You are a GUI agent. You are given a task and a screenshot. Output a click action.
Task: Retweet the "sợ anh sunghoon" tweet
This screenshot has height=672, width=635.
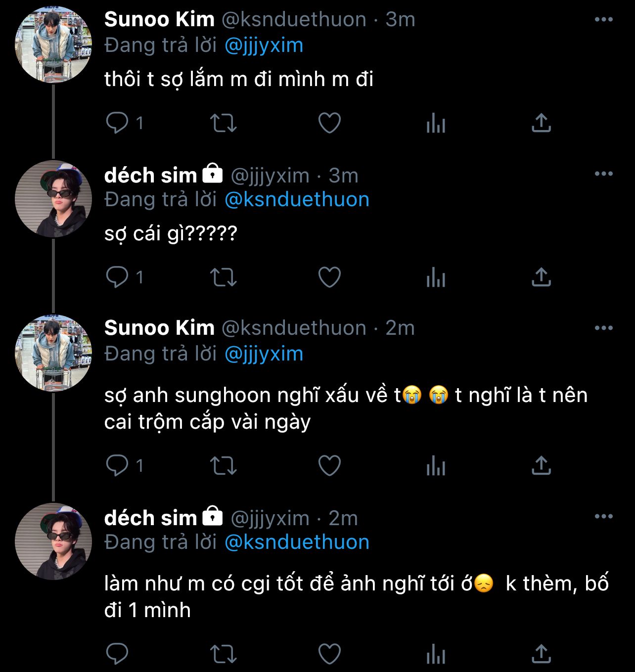tap(224, 466)
